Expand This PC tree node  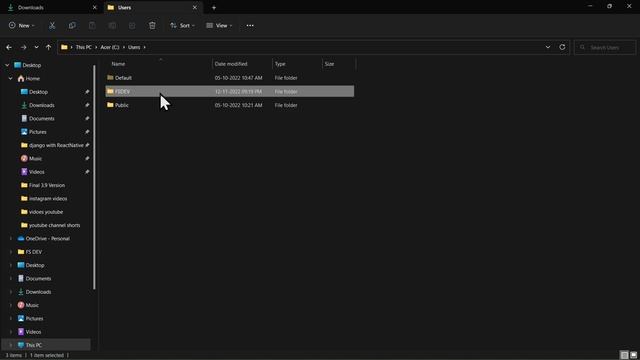[10, 345]
